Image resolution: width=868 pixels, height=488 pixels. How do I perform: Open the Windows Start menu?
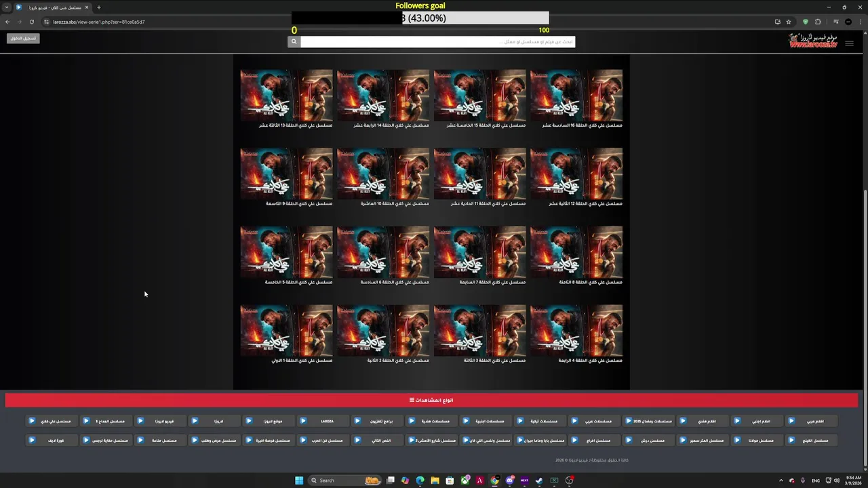pyautogui.click(x=299, y=481)
